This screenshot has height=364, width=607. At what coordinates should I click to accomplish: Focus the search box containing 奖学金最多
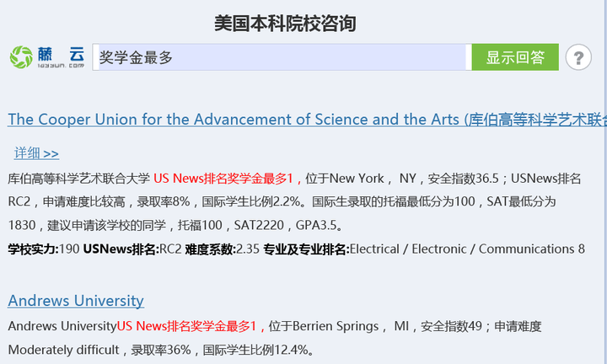278,57
